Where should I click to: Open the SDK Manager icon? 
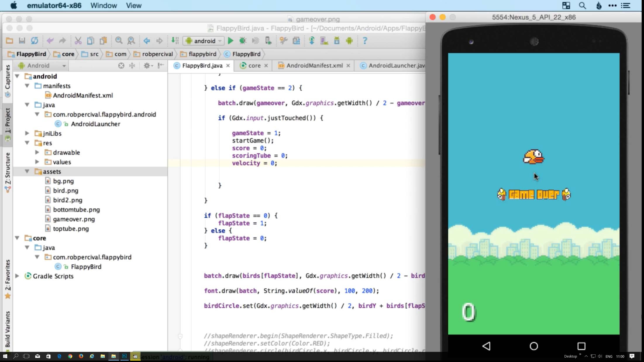click(x=337, y=41)
